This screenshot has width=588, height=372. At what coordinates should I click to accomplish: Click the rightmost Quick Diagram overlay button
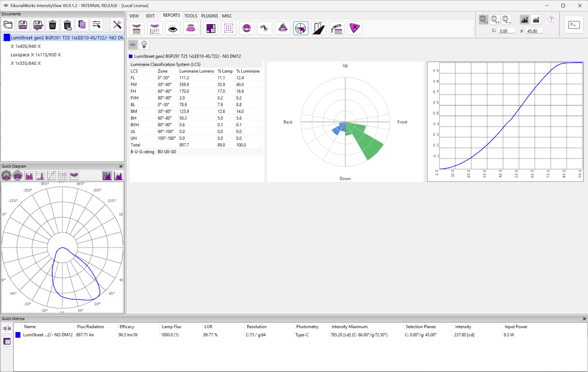118,175
